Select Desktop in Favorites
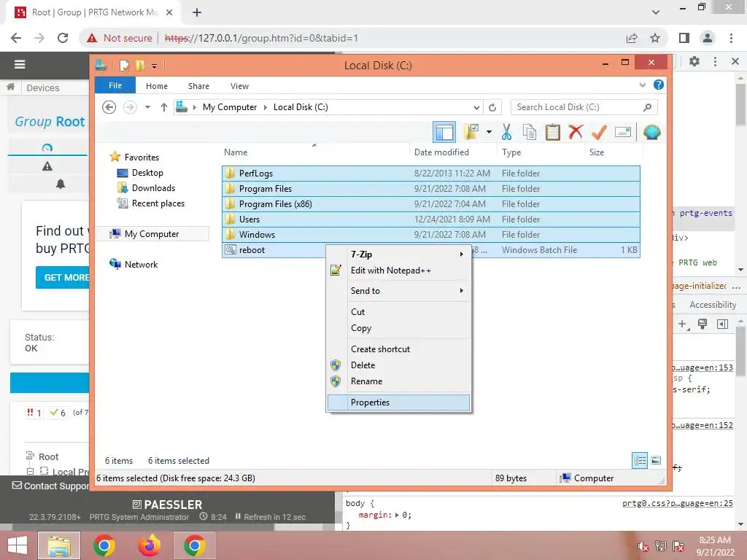The height and width of the screenshot is (560, 747). point(147,173)
